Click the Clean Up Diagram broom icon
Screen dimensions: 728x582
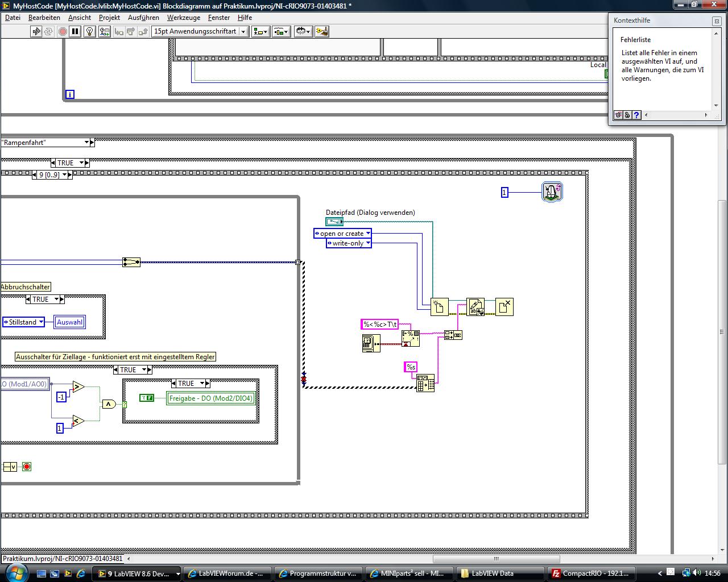point(321,32)
